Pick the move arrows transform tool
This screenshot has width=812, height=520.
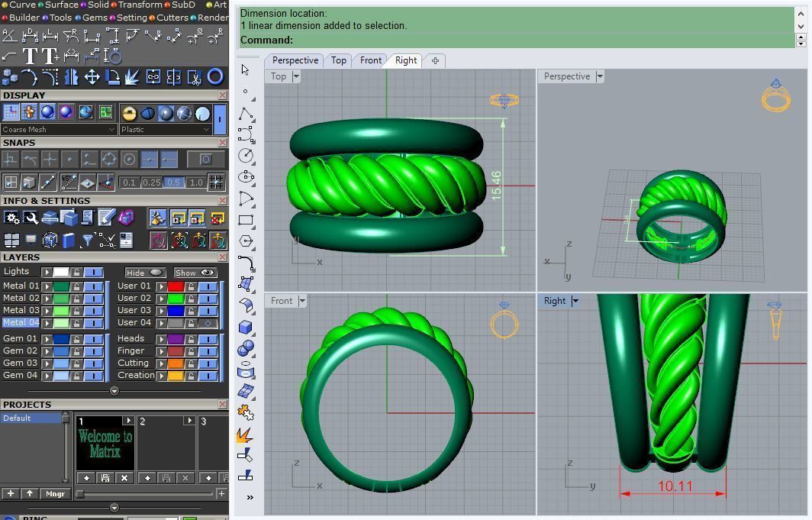click(92, 77)
